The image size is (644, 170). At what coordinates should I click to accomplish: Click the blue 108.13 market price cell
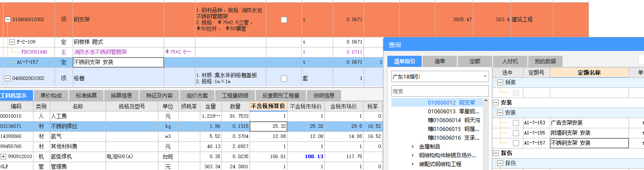(x=306, y=156)
